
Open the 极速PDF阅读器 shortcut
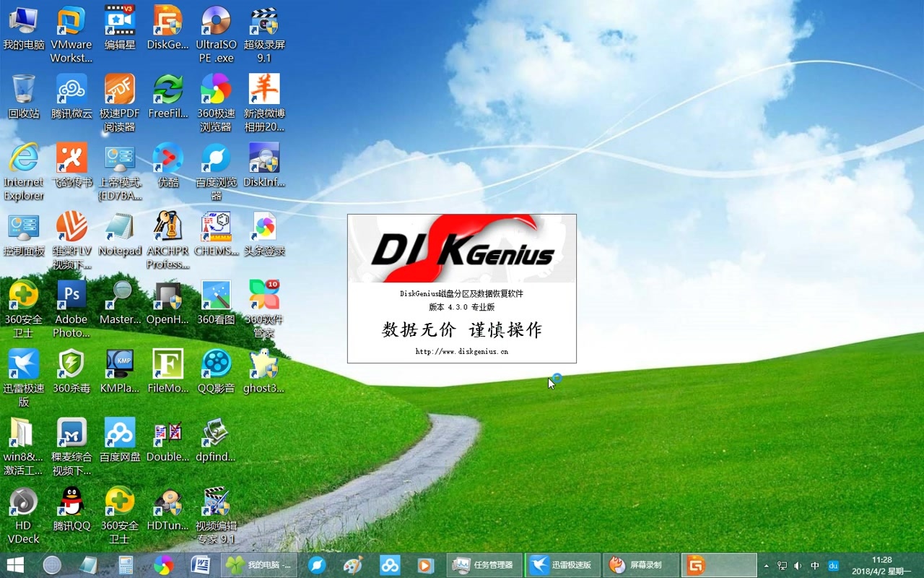click(x=120, y=103)
